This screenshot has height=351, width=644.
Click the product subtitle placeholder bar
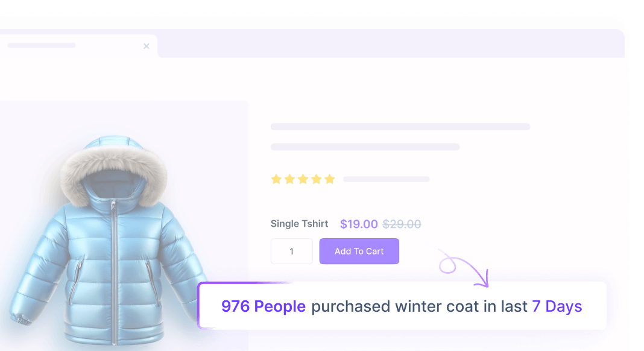[x=365, y=147]
